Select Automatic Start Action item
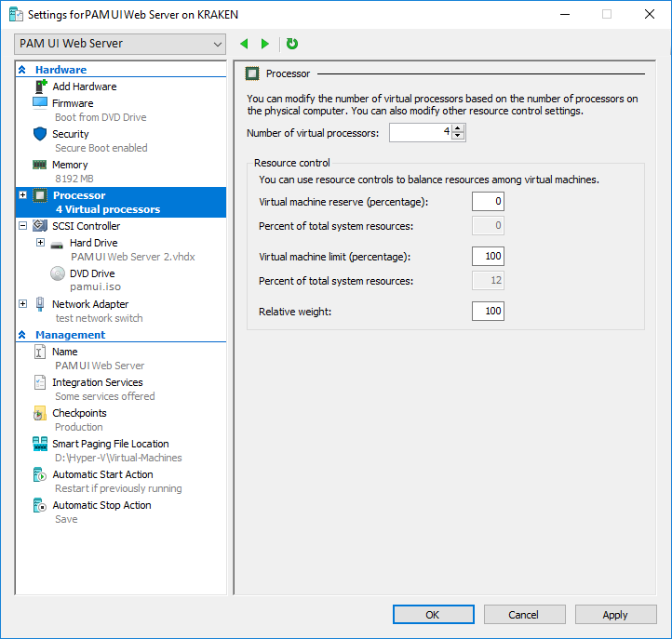The width and height of the screenshot is (672, 639). pos(103,474)
